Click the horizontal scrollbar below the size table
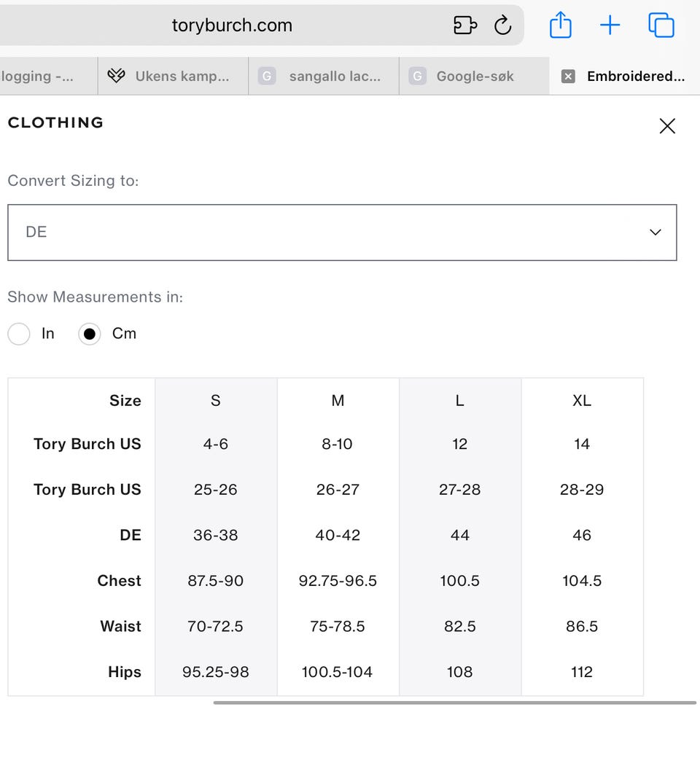The width and height of the screenshot is (700, 774). (454, 703)
